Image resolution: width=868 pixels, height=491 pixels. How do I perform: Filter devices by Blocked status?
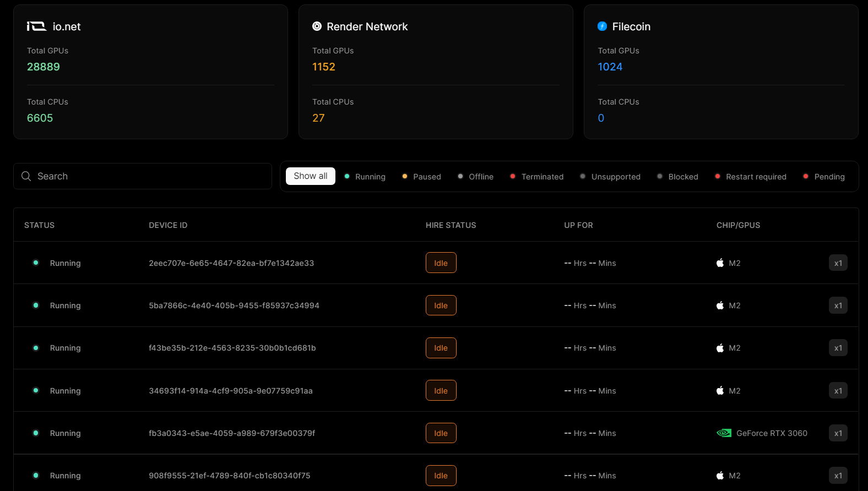[x=678, y=177]
